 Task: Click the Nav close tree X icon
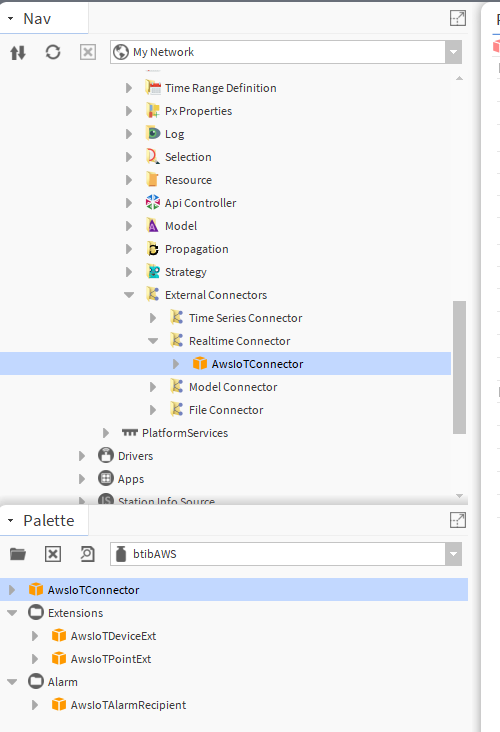click(88, 52)
